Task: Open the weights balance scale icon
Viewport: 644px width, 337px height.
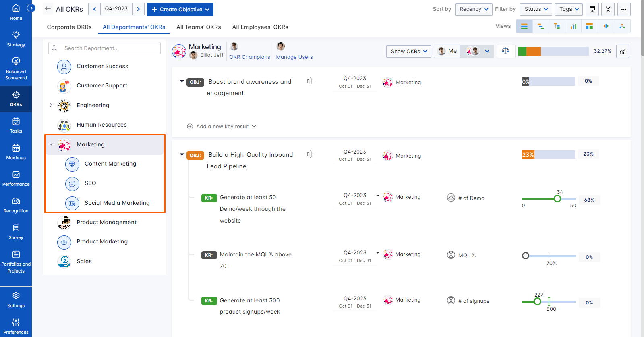Action: [x=505, y=51]
